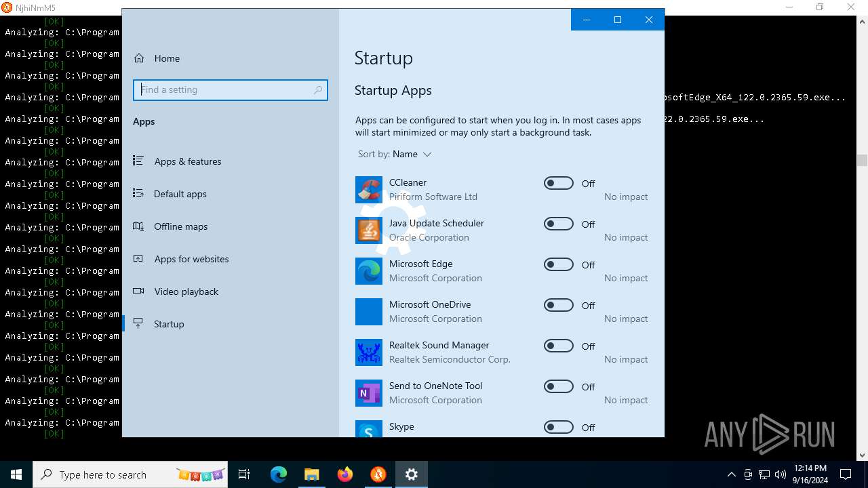Open Default apps settings

point(231,194)
